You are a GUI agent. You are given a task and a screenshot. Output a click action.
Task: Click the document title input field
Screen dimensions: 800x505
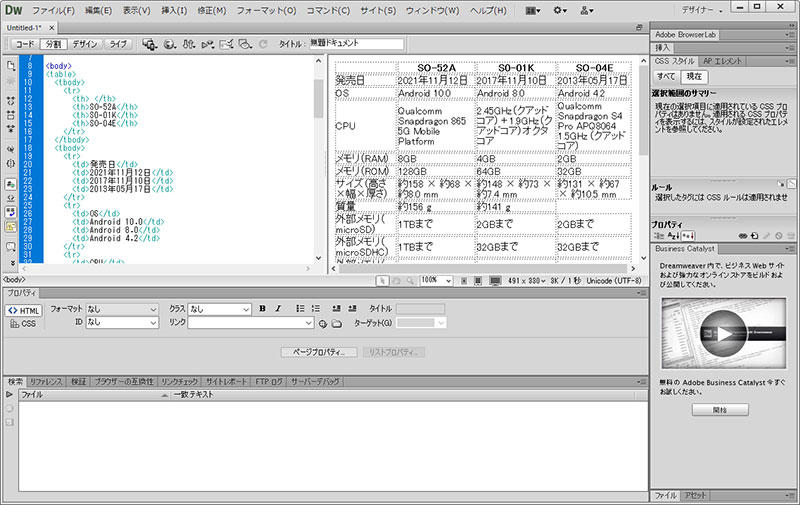(356, 44)
